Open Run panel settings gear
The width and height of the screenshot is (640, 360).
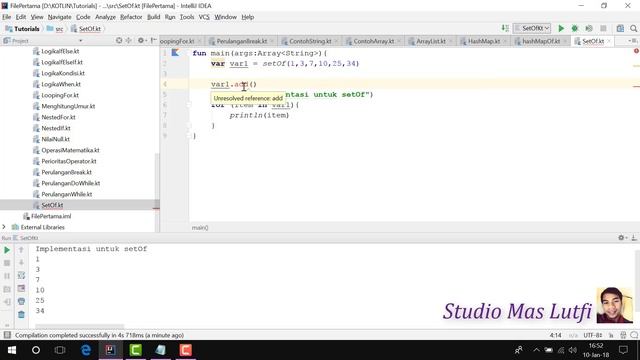pos(622,238)
